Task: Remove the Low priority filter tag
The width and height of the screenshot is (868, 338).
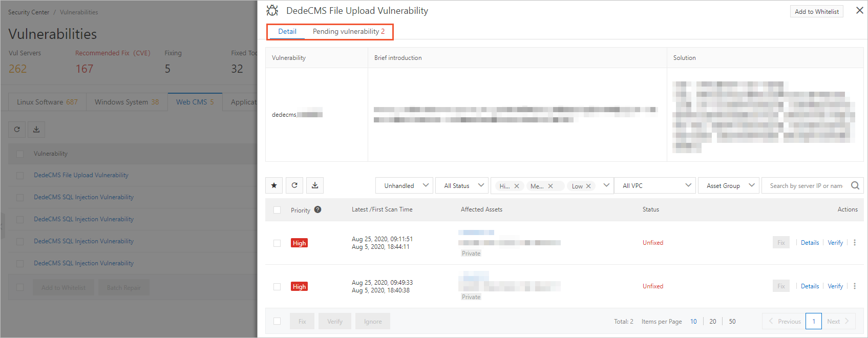Action: (x=588, y=186)
